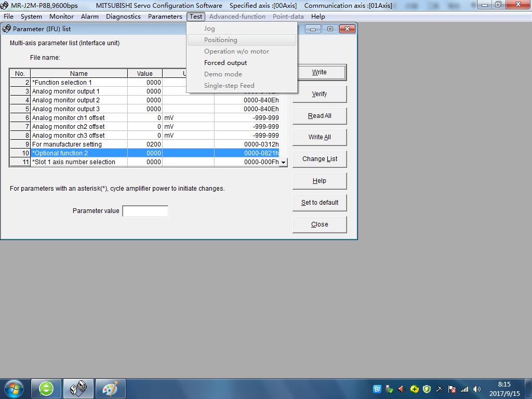Launch the green browser from the taskbar
This screenshot has width=532, height=399.
(x=46, y=388)
